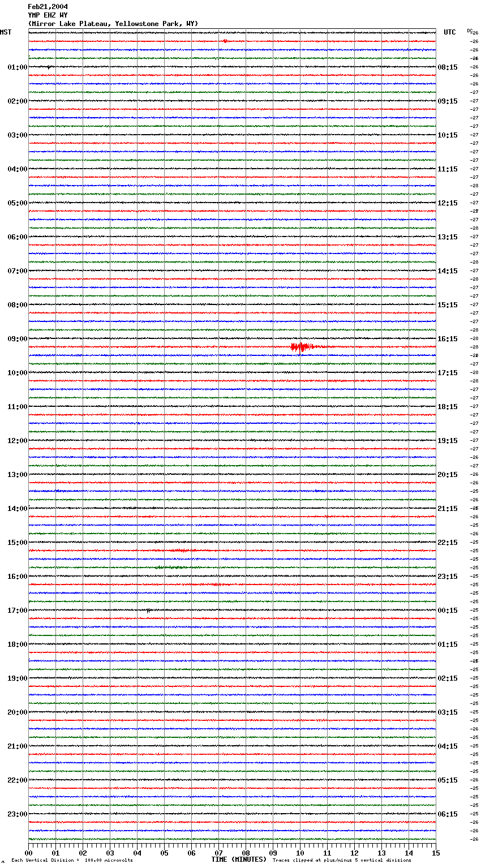The height and width of the screenshot is (868, 481).
Task: Click the 21:00 MST time label
Action: tap(18, 746)
